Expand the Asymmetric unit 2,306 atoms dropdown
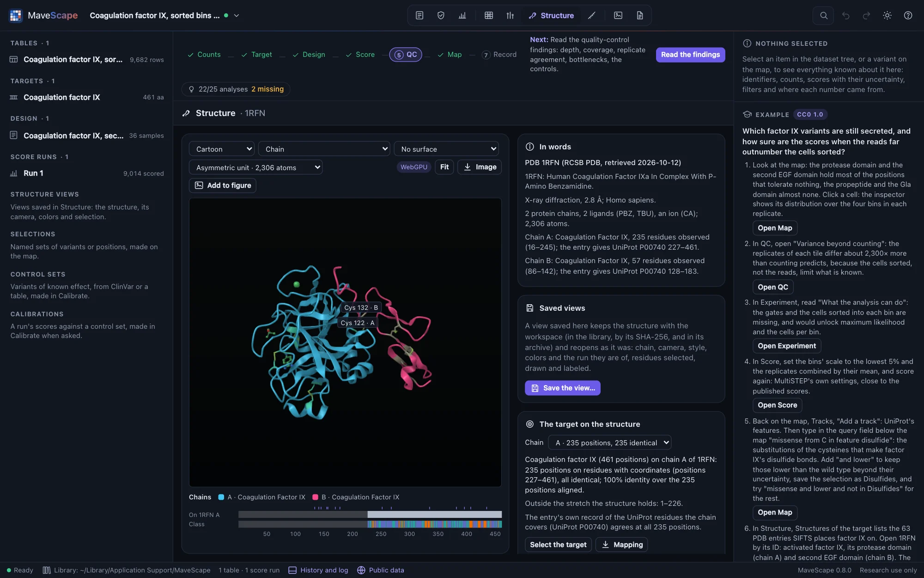924x578 pixels. tap(256, 167)
